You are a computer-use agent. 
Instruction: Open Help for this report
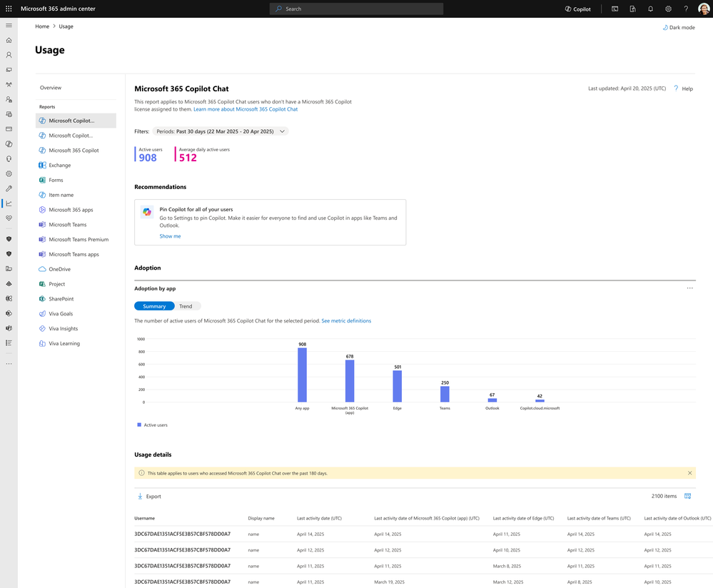point(684,88)
